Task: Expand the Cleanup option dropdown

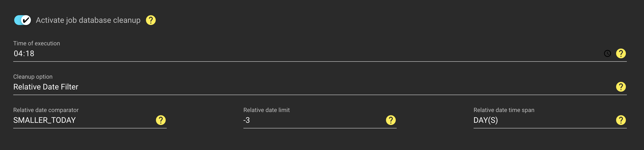Action: [300, 87]
